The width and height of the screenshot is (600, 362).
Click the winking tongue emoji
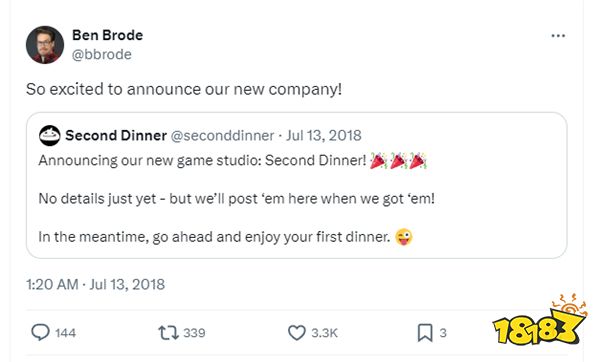pyautogui.click(x=404, y=237)
